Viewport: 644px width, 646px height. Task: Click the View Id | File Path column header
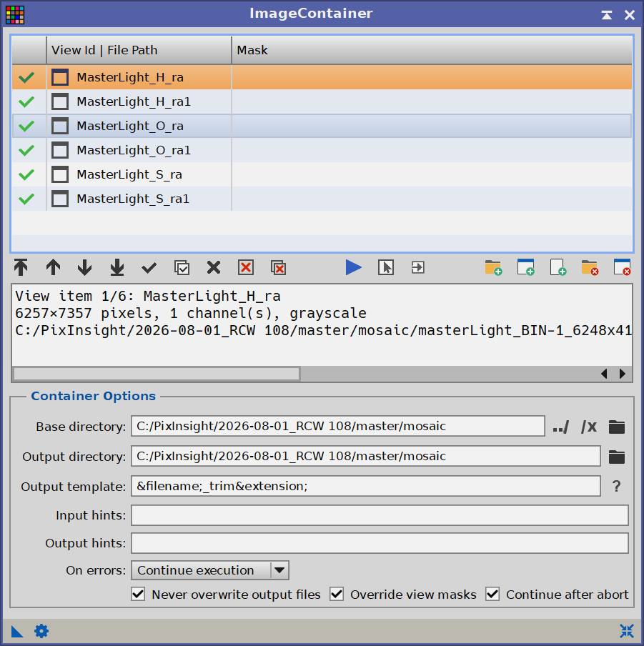coord(139,50)
